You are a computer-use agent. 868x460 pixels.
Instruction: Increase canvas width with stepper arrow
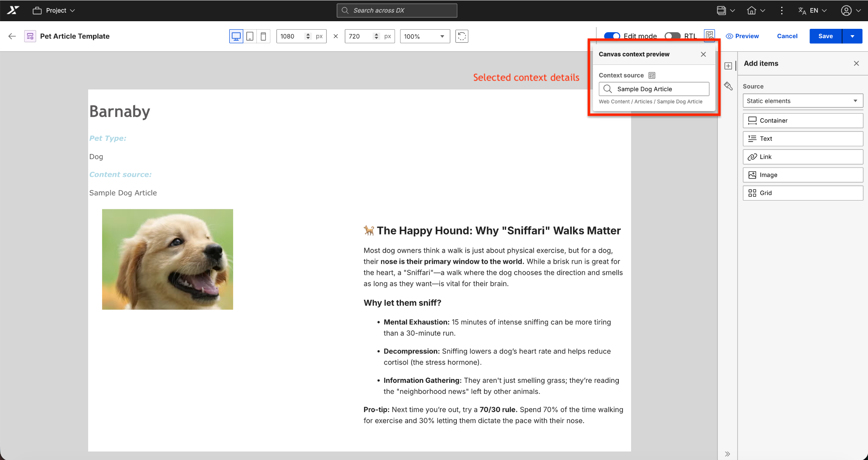[x=308, y=34]
